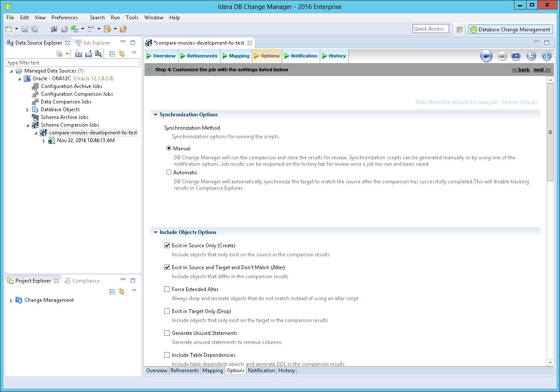Select the Manual synchronization radio button
Viewport: 560px width, 392px height.
click(x=169, y=148)
